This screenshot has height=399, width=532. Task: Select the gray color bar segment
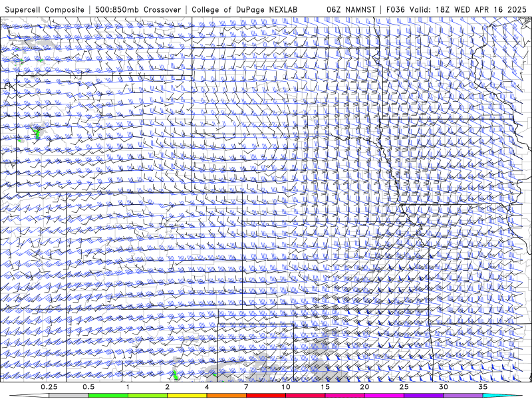point(69,396)
